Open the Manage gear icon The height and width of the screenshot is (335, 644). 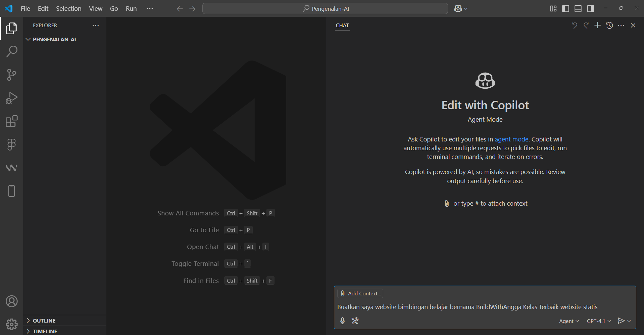click(x=11, y=324)
